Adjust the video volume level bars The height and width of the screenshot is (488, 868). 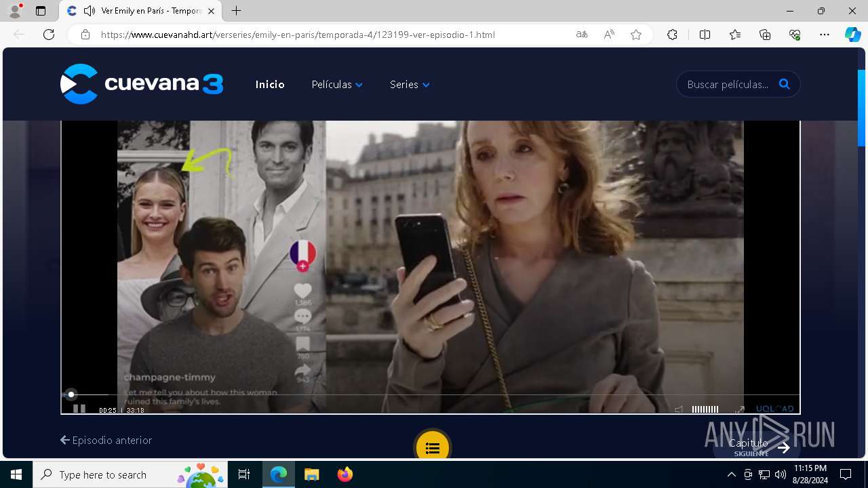[x=705, y=409]
